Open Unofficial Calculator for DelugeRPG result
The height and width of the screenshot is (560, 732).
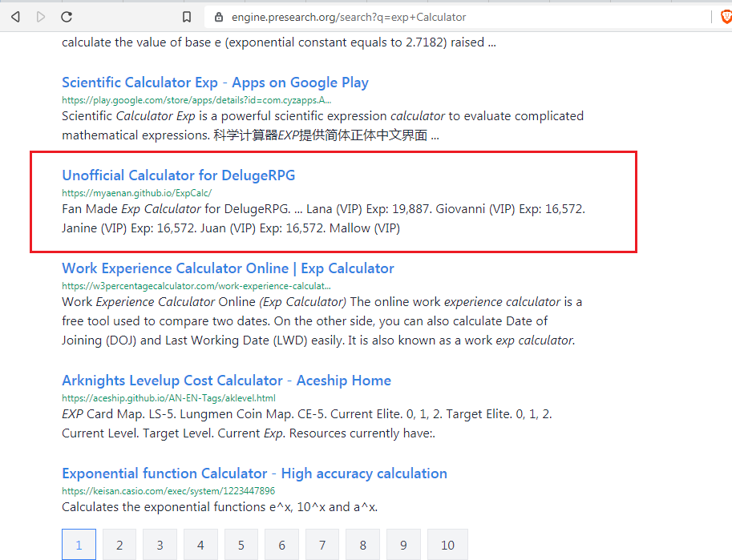(178, 175)
